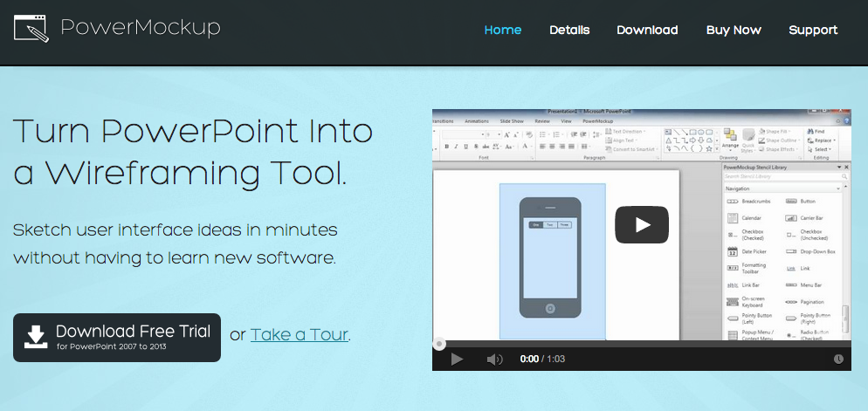This screenshot has width=868, height=411.
Task: Click the On-screen Keyboard stencil icon
Action: tap(733, 301)
